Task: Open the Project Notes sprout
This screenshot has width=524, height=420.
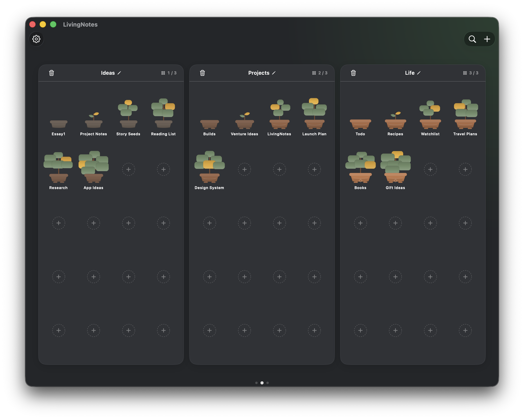Action: tap(93, 120)
